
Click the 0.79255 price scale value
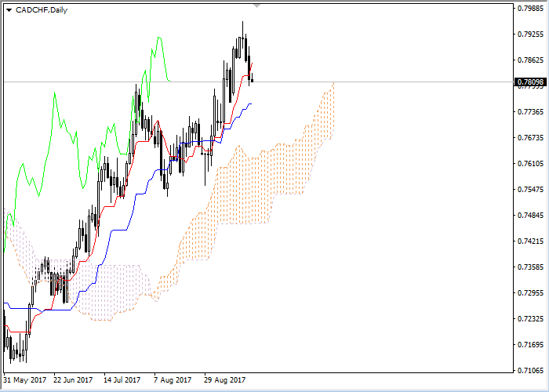click(531, 34)
